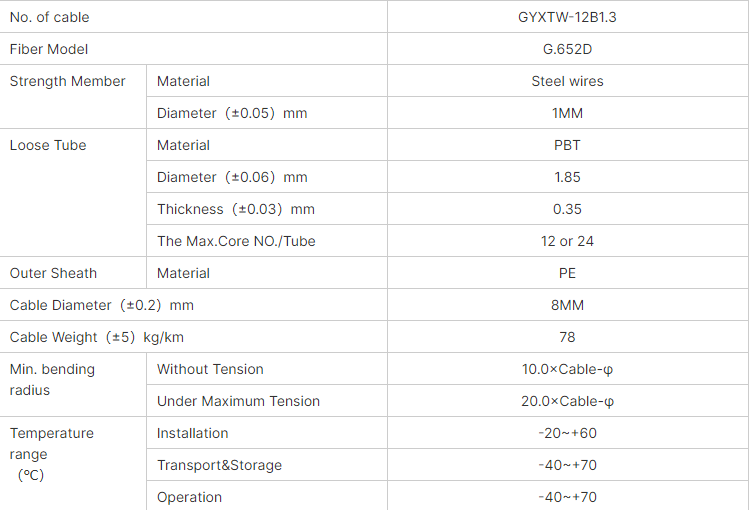Select the 0.35 thickness value
Viewport: 753px width, 510px height.
tap(567, 209)
